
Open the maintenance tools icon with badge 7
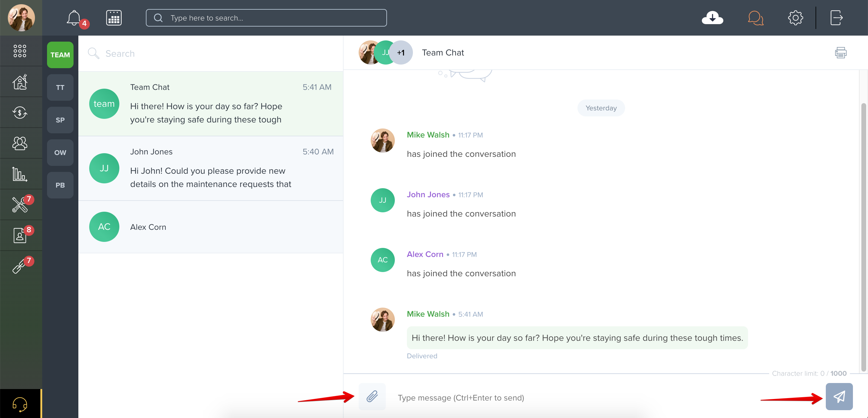coord(20,204)
